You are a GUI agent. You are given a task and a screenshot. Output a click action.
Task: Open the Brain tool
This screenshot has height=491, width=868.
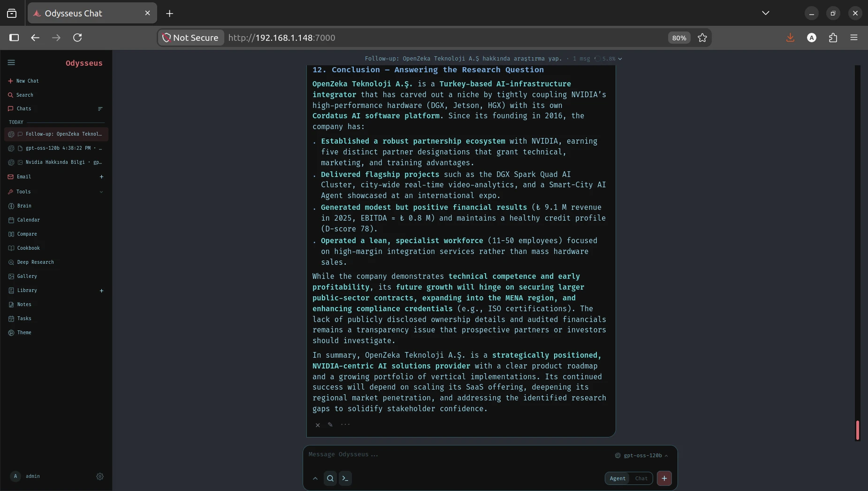click(20, 206)
